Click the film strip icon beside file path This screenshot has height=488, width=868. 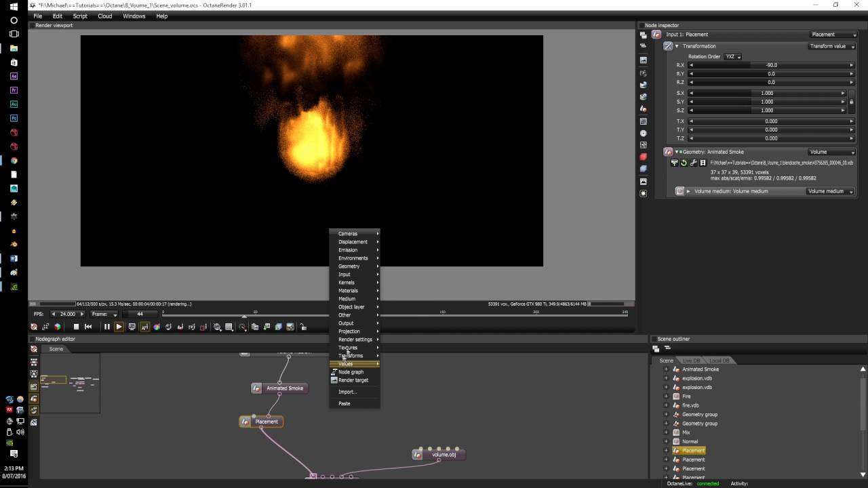703,163
